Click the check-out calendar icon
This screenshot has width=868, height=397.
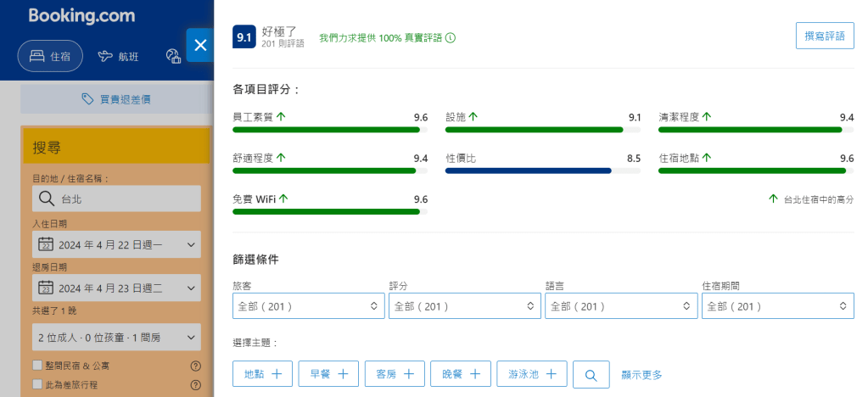(46, 288)
